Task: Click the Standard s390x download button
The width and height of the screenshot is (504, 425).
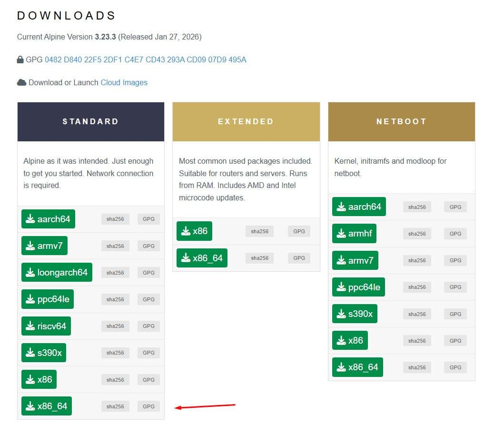Action: point(44,353)
